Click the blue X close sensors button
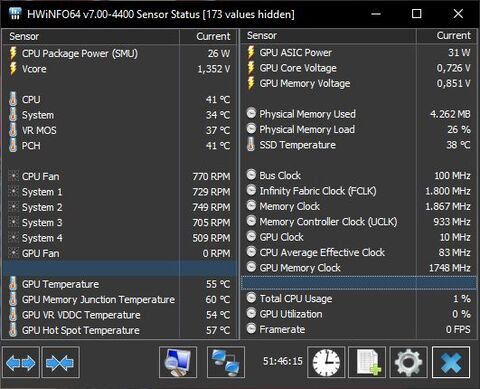 click(x=451, y=362)
